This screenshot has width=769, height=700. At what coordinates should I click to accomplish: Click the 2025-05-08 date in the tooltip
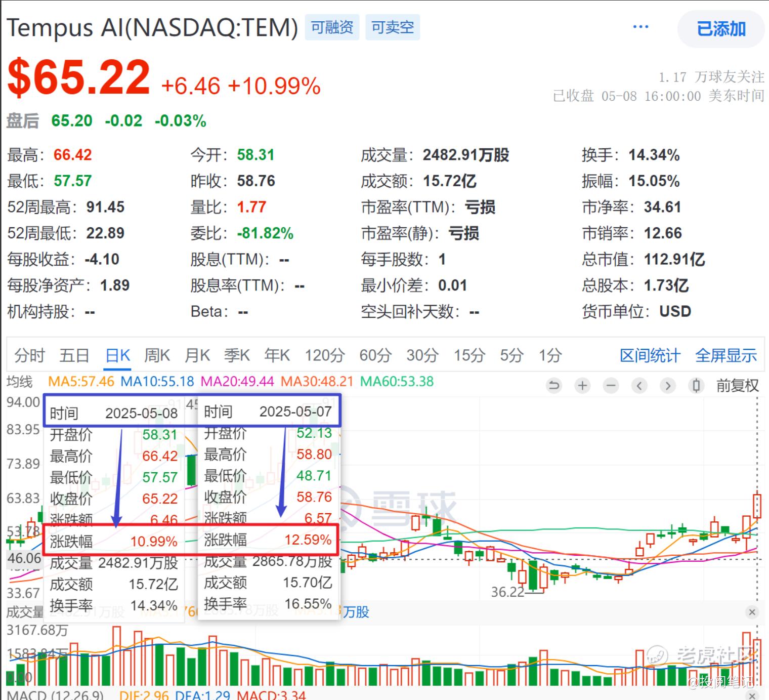[142, 414]
